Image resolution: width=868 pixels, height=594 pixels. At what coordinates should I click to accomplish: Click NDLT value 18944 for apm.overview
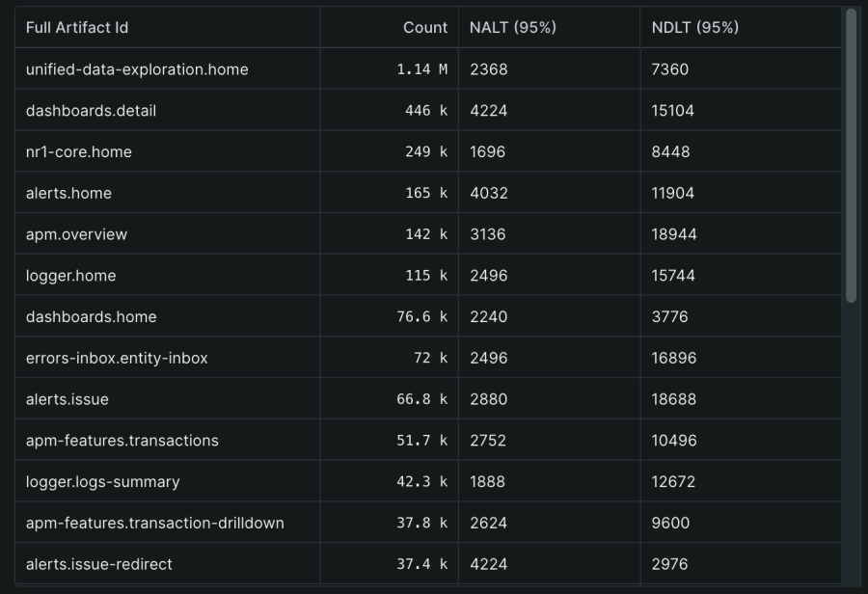tap(673, 234)
